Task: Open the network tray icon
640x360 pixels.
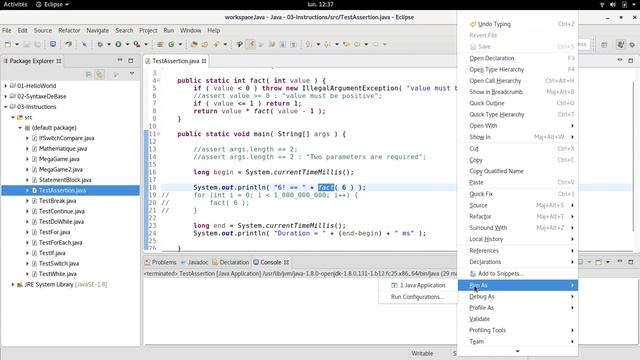Action: (602, 4)
